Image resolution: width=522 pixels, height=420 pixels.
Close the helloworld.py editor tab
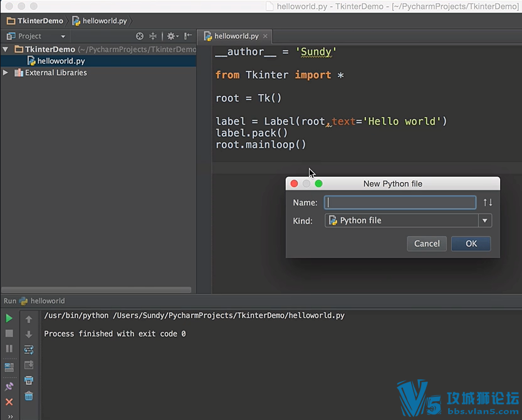[x=265, y=36]
